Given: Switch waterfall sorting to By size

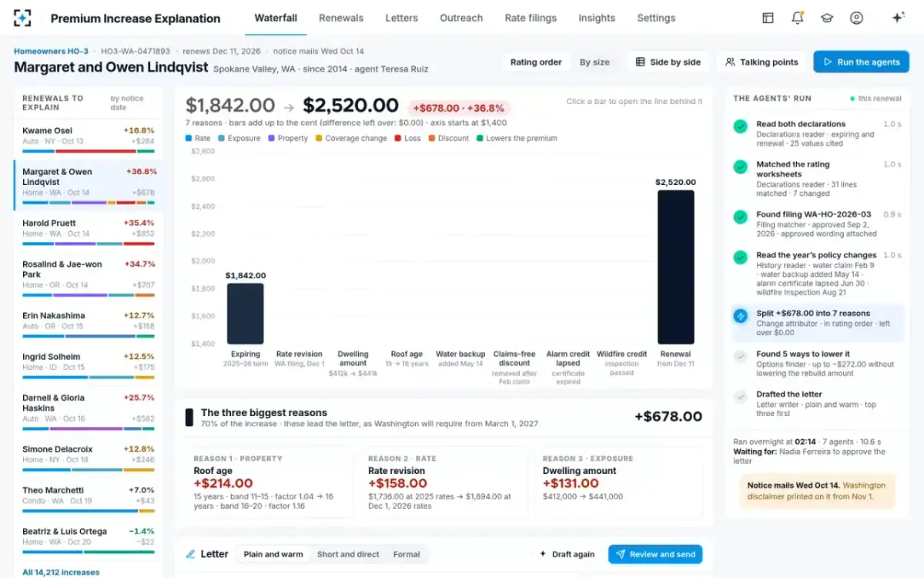Looking at the screenshot, I should 594,62.
